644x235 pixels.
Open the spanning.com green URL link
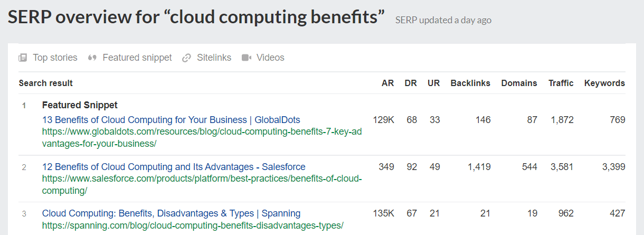[x=193, y=225]
